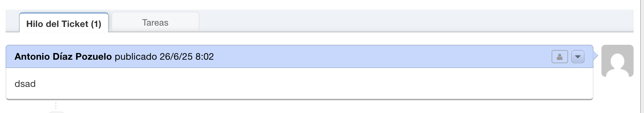The width and height of the screenshot is (644, 113).
Task: Click author name Antonio Díaz Pozuelo
Action: [63, 57]
